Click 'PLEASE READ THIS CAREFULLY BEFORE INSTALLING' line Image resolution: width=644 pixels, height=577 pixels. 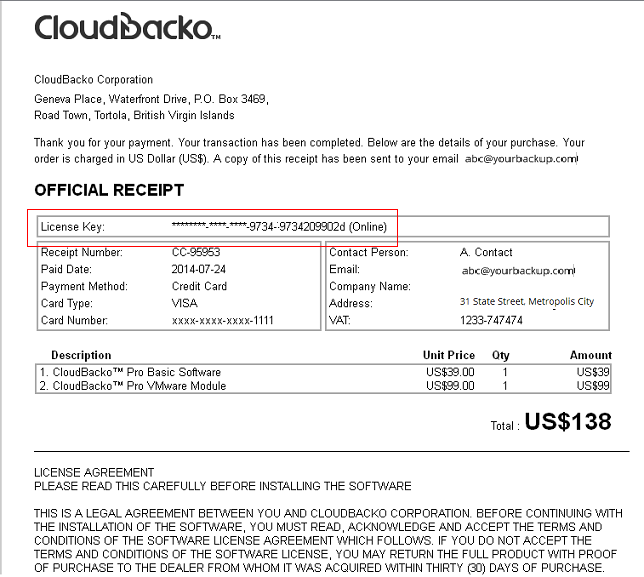point(223,486)
